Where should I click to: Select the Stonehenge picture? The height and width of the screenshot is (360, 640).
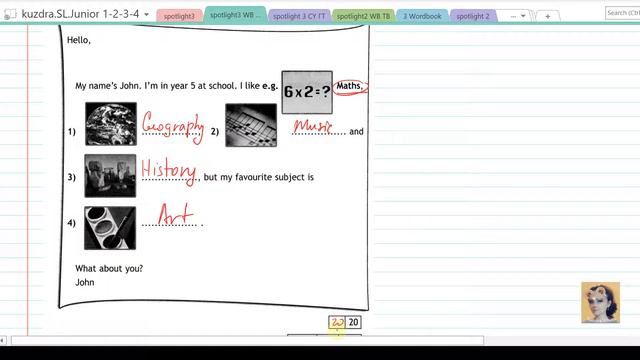(x=110, y=176)
